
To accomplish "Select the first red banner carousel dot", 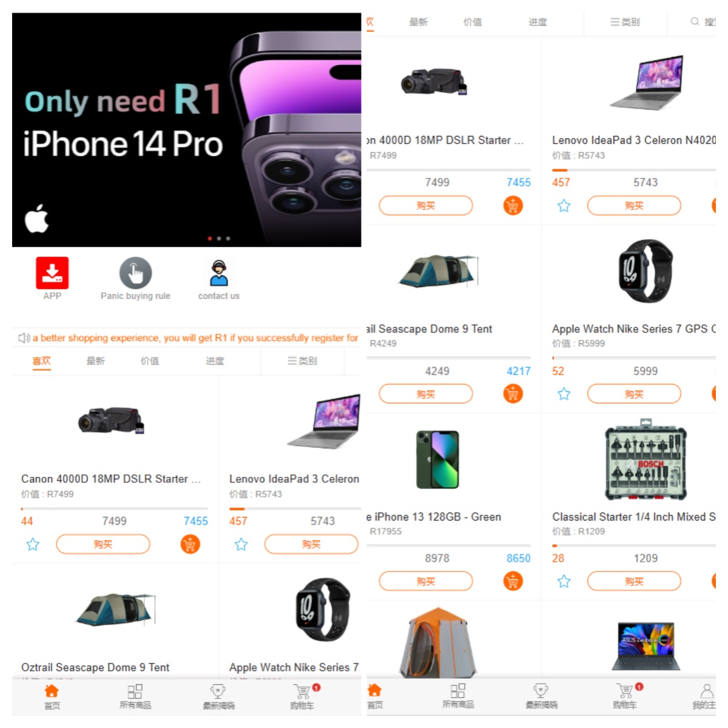I will click(x=210, y=238).
